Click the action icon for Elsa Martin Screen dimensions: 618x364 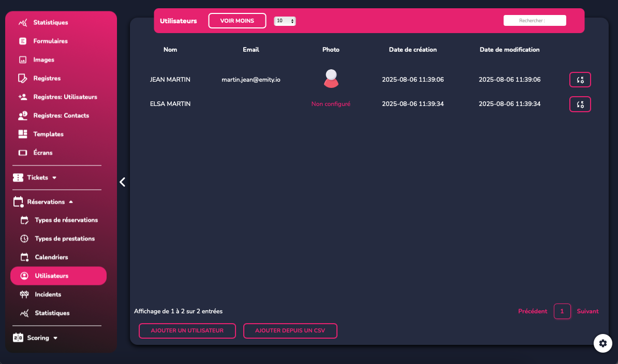580,104
